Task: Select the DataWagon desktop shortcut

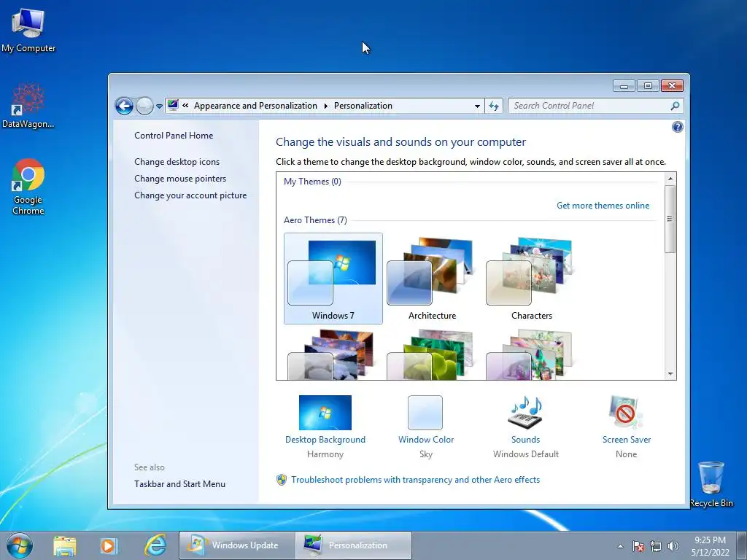Action: pos(28,106)
